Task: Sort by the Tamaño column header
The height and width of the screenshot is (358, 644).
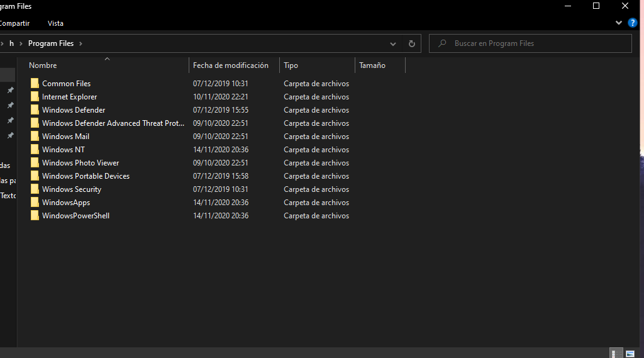Action: [x=372, y=65]
